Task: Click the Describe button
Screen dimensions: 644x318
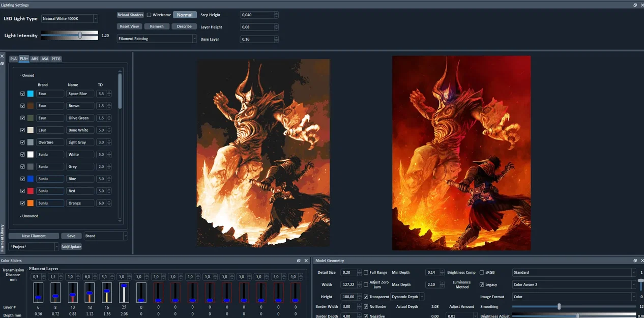Action: pos(184,26)
